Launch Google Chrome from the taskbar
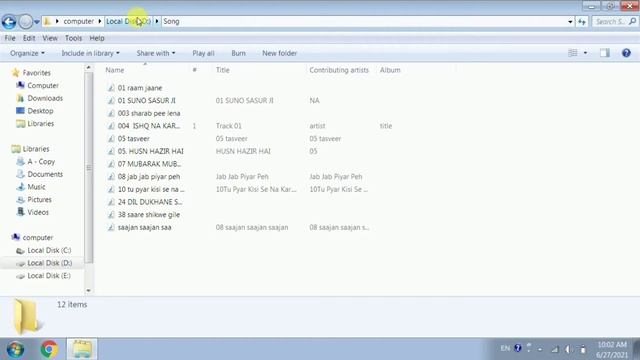640x360 pixels. click(x=49, y=349)
